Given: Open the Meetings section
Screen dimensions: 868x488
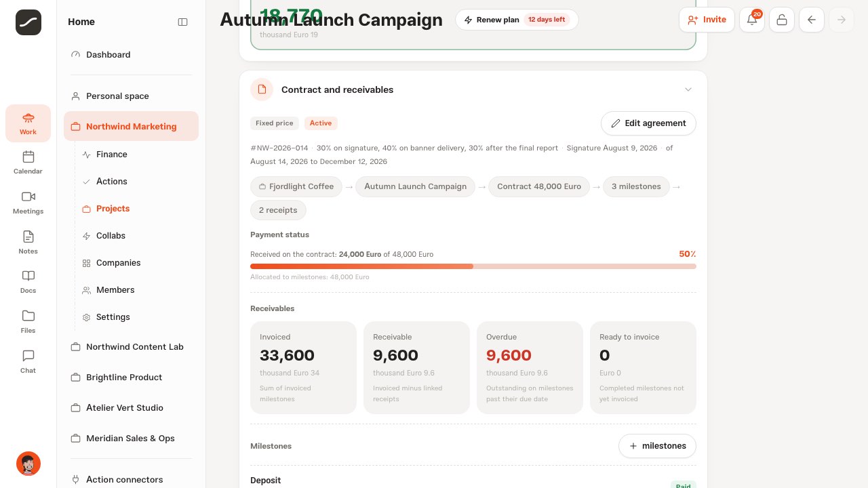Looking at the screenshot, I should click(x=28, y=203).
